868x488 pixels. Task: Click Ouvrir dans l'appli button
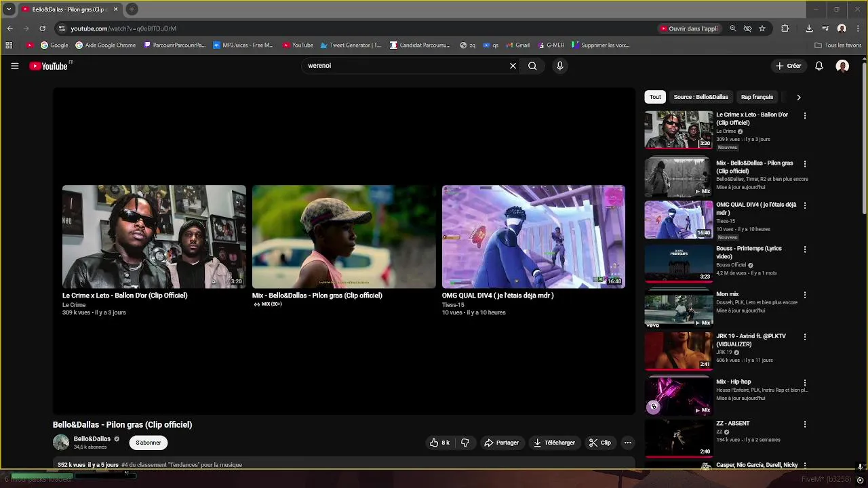click(x=688, y=28)
